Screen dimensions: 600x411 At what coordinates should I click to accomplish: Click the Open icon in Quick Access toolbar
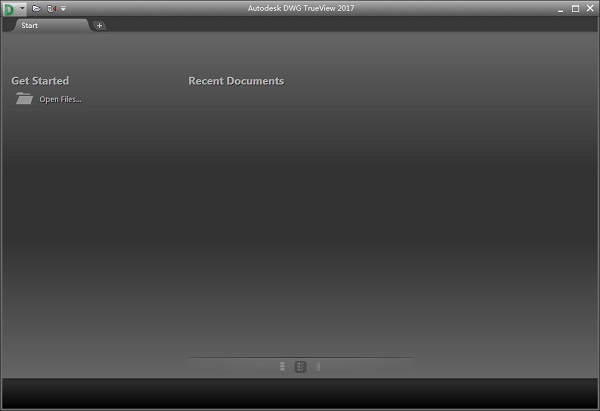pyautogui.click(x=37, y=8)
